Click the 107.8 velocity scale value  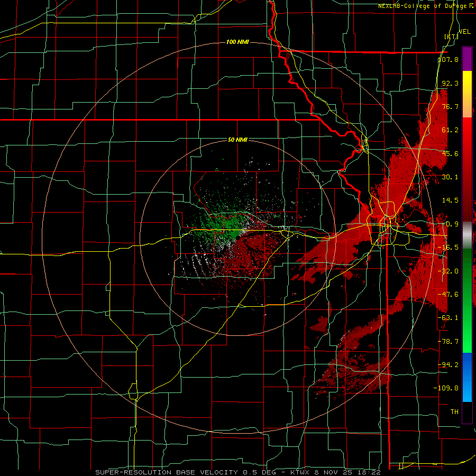click(448, 59)
